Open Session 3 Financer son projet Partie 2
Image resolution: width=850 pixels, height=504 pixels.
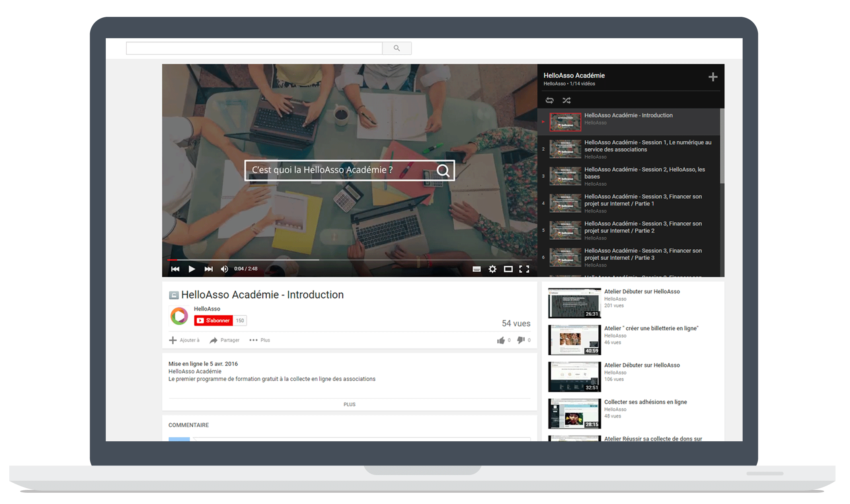pos(628,230)
